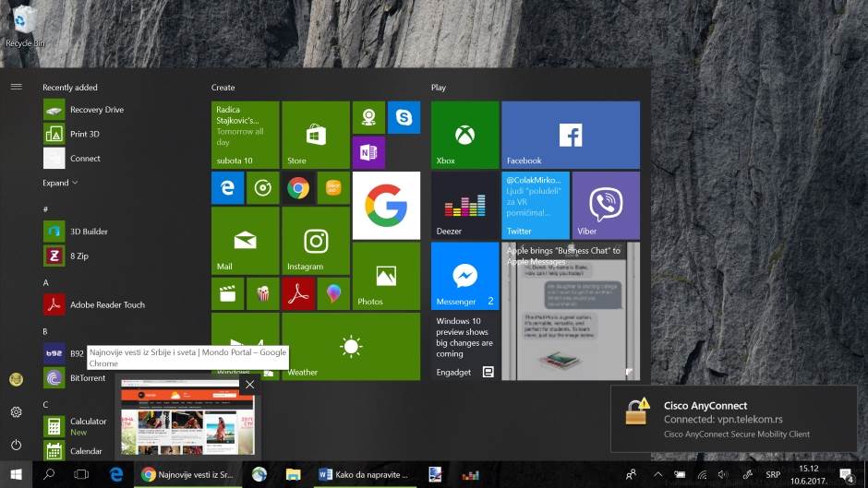Open the Facebook tile
Viewport: 868px width, 488px height.
pyautogui.click(x=570, y=135)
